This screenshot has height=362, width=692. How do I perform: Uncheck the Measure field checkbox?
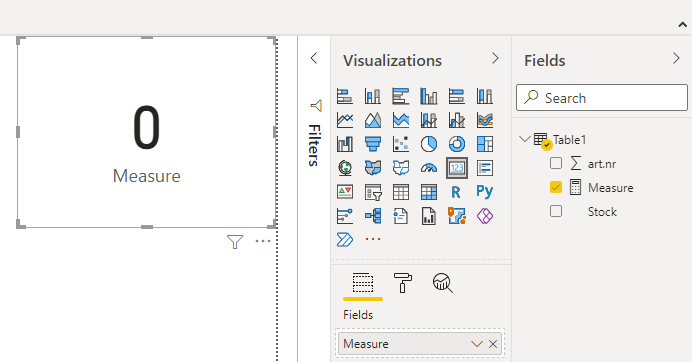click(x=556, y=187)
